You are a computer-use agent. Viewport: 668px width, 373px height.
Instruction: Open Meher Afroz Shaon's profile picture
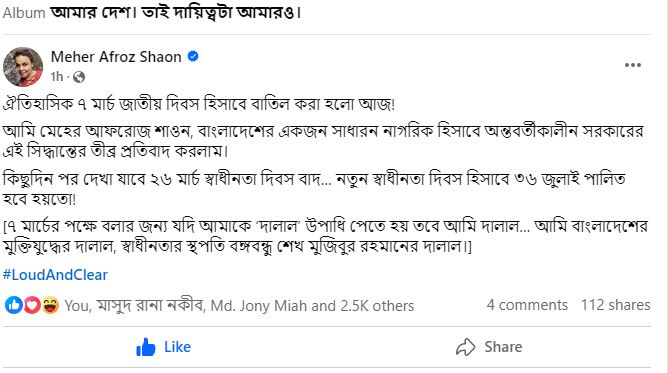[23, 67]
